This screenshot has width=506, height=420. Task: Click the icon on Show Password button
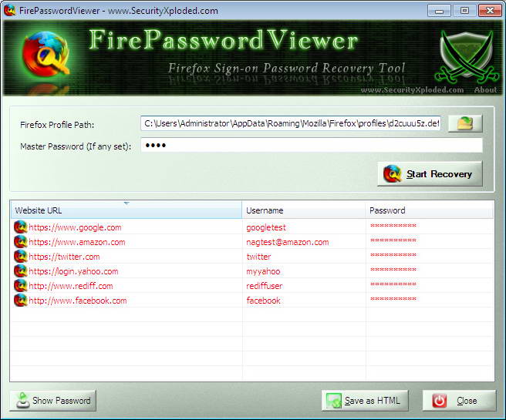coord(22,400)
